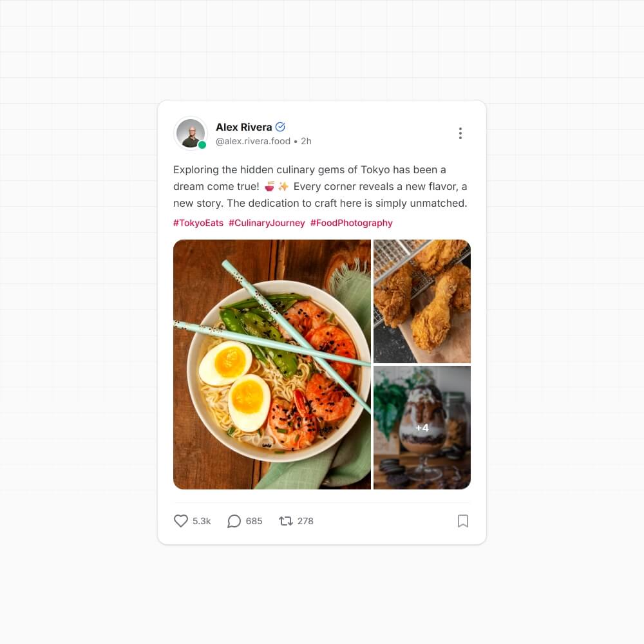Viewport: 644px width, 644px height.
Task: Open comments via the speech bubble icon
Action: [x=234, y=521]
